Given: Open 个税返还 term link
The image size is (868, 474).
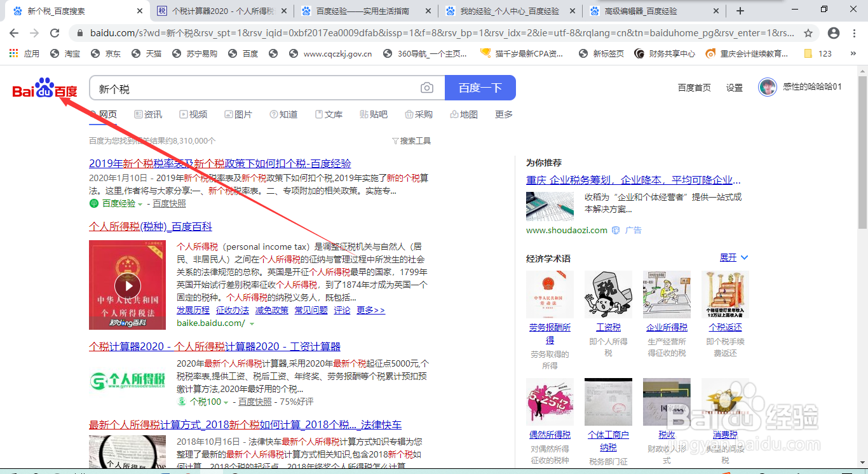Looking at the screenshot, I should (725, 327).
